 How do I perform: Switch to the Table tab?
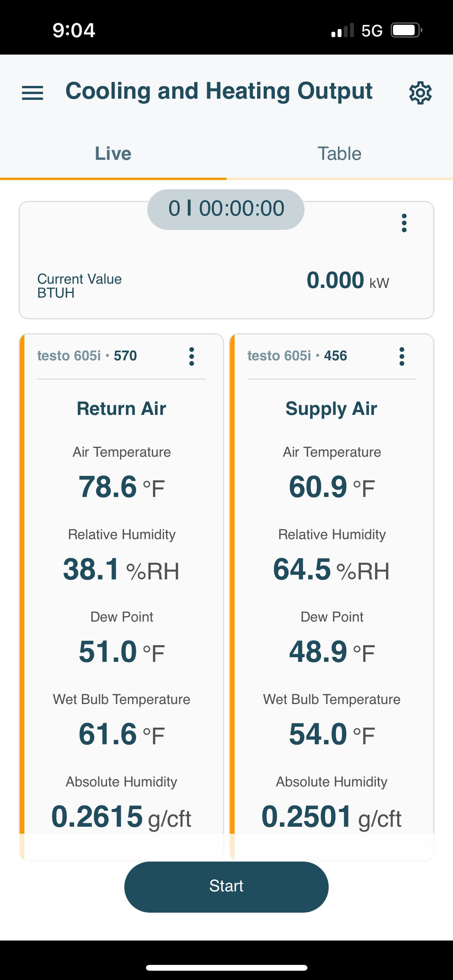point(340,154)
